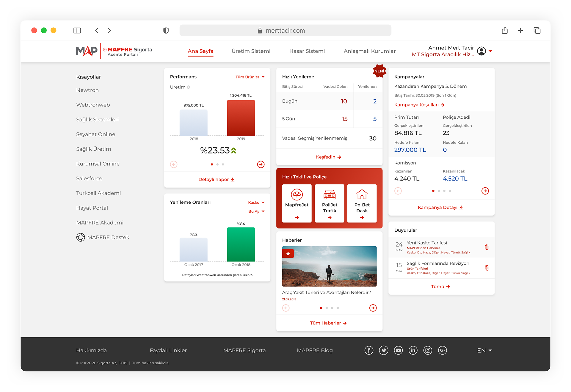
Task: Open a new tab with the plus icon
Action: pyautogui.click(x=520, y=30)
